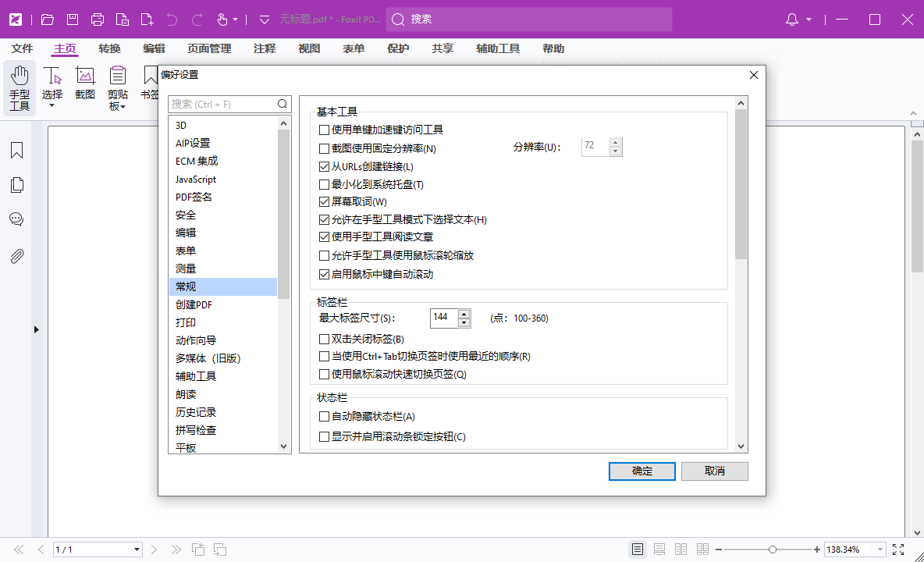Save the document via the save icon

71,19
